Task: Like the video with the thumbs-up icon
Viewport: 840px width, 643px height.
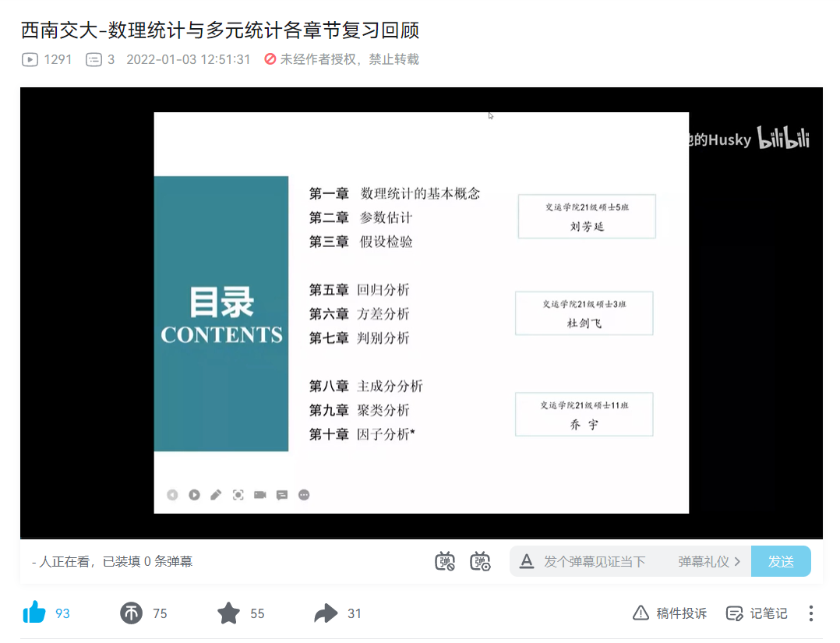Action: click(35, 613)
